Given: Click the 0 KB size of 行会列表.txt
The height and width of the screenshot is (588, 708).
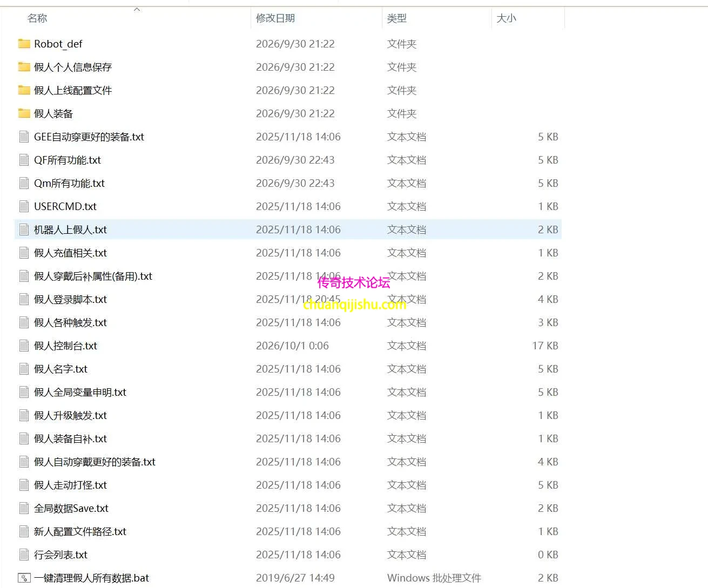Looking at the screenshot, I should click(548, 555).
